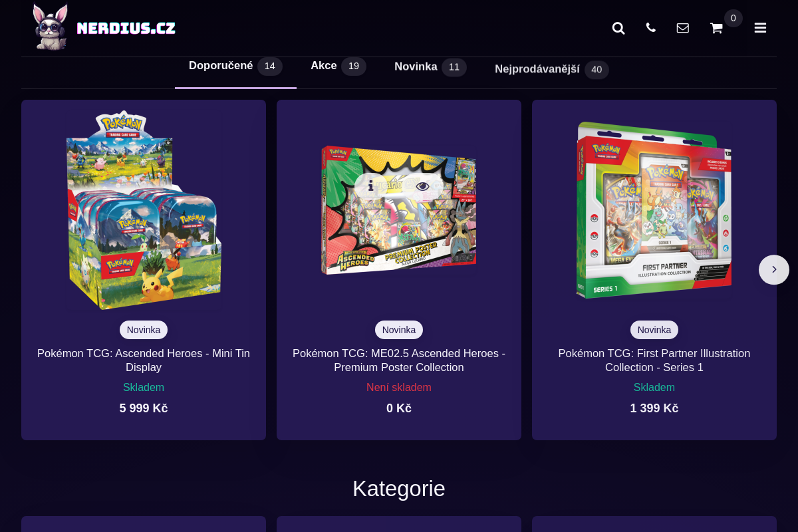Click the Mini Tin Display product image
798x532 pixels.
coord(144,210)
